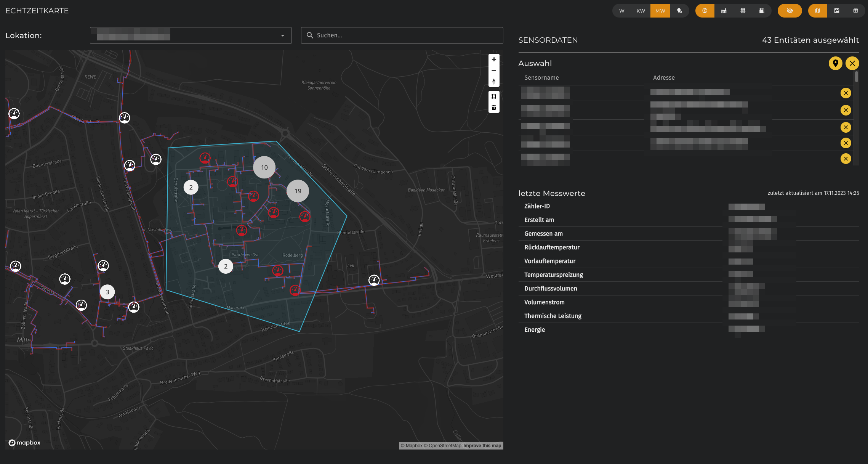Select the factory entity filter icon
Image resolution: width=868 pixels, height=464 pixels.
[724, 11]
